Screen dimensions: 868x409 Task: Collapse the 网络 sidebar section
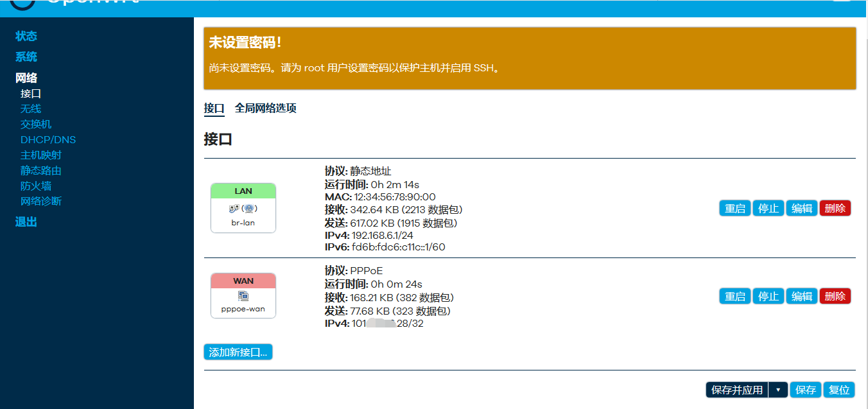click(26, 78)
